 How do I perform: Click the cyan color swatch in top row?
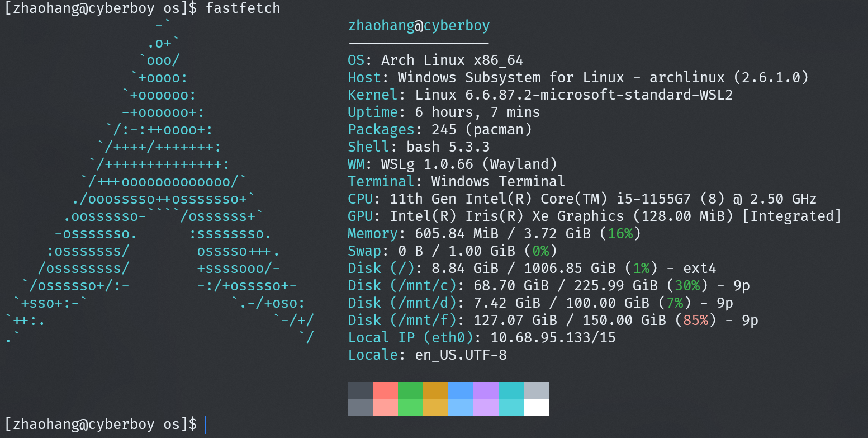[511, 390]
